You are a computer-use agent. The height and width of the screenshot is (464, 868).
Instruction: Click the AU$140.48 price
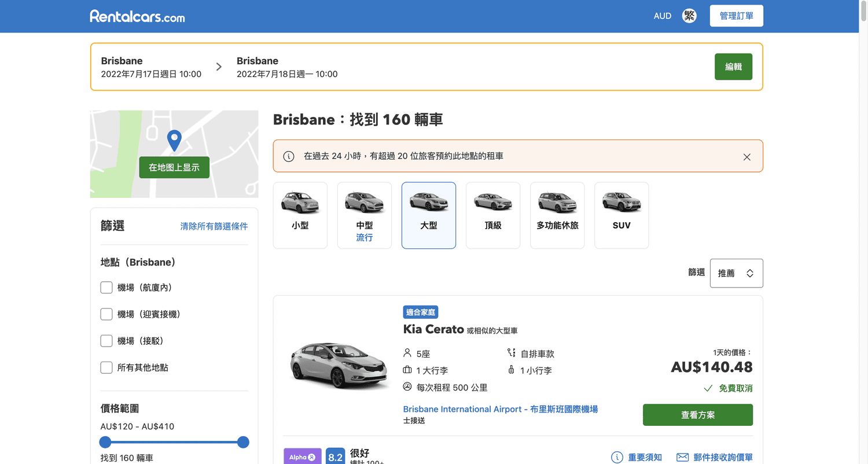pos(712,367)
